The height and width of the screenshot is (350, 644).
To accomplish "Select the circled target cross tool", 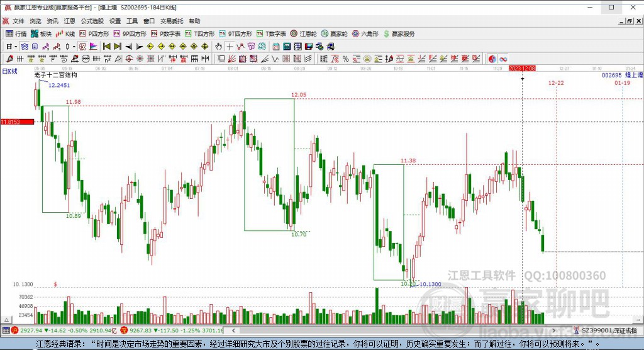I will pos(129,59).
